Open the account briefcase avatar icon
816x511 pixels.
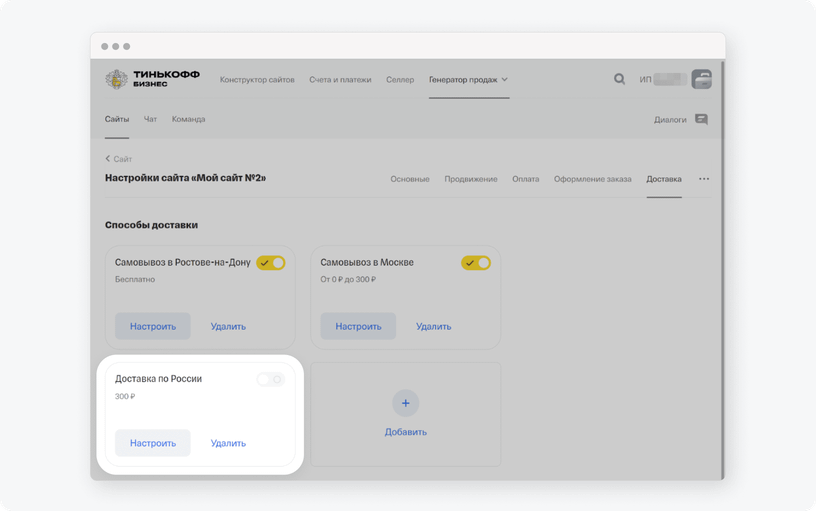[x=702, y=79]
